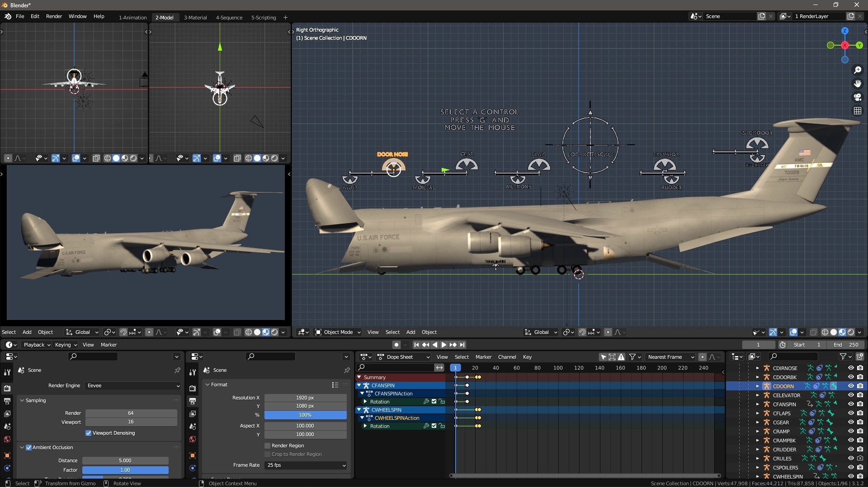868x488 pixels.
Task: Hide CDOORN in viewport via eye icon
Action: click(x=851, y=386)
